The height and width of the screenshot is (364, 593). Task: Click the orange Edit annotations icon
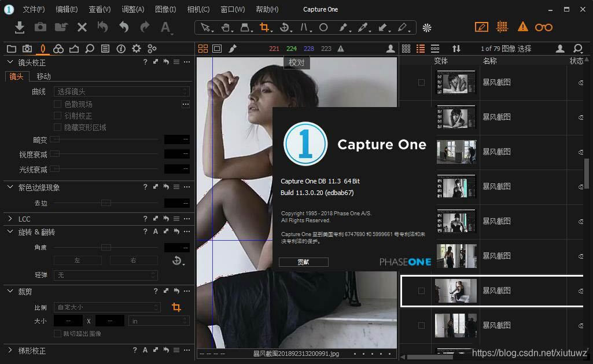point(481,27)
